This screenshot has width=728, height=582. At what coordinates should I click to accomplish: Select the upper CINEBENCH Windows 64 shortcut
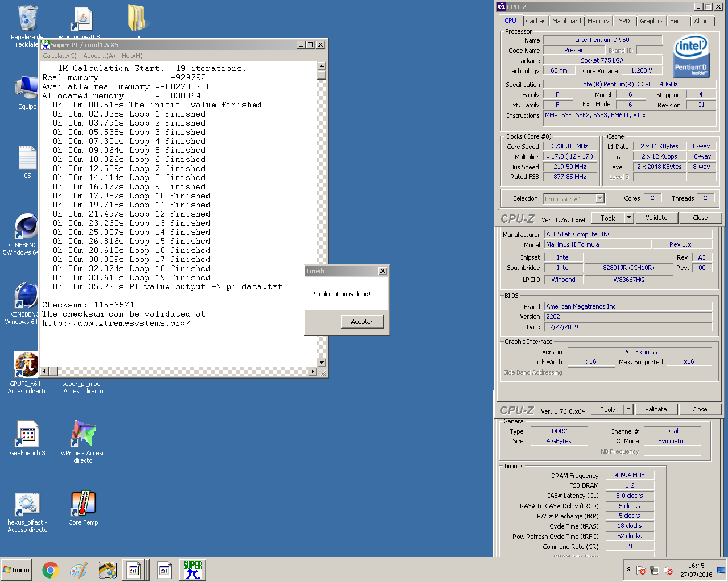27,227
